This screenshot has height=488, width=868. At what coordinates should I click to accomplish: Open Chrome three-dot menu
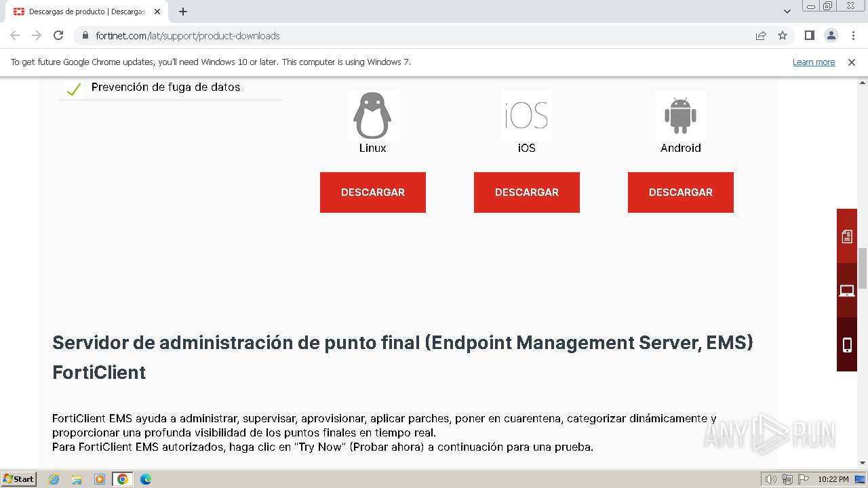coord(853,35)
